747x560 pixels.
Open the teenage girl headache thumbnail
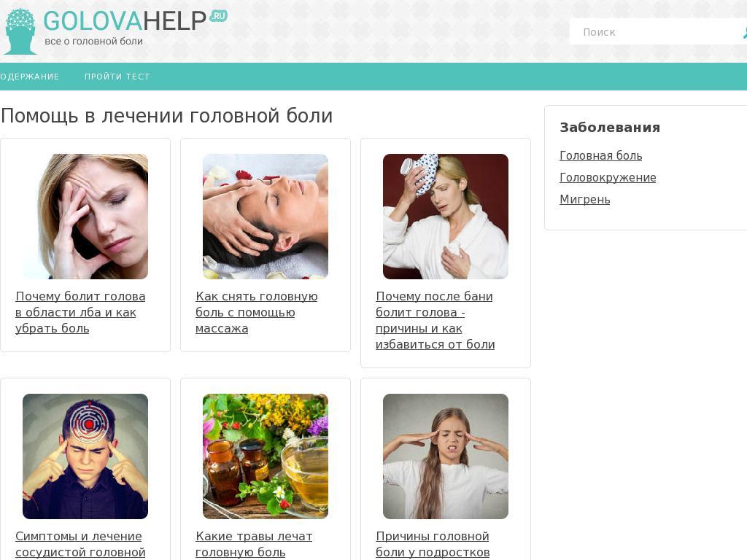point(446,456)
